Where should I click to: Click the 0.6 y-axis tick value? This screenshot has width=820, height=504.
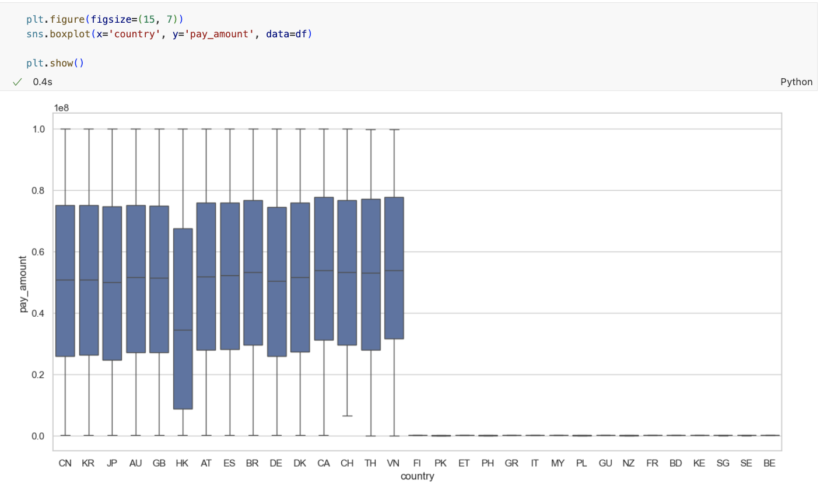point(38,252)
